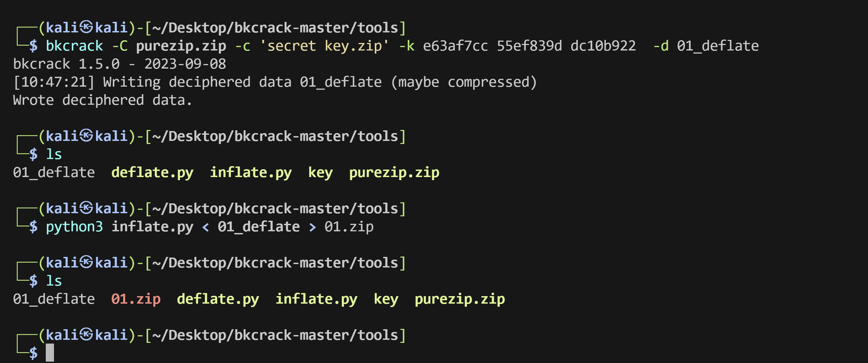Click 'key' in the second ls output
The image size is (868, 363).
386,299
